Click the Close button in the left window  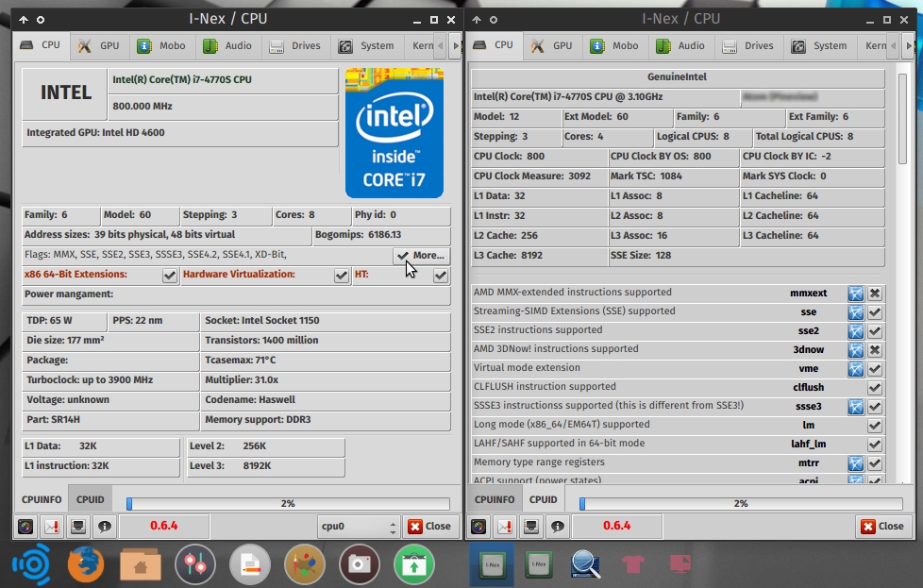tap(430, 527)
